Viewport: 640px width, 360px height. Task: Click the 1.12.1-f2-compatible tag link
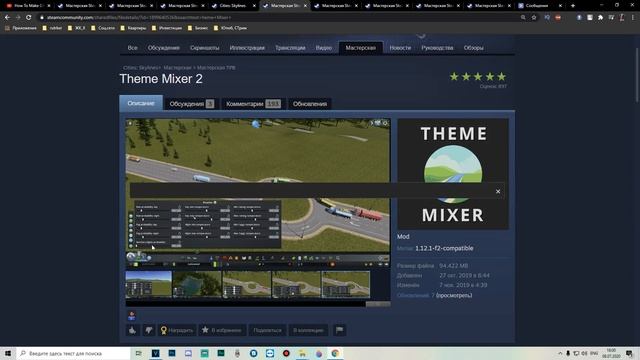tap(444, 248)
